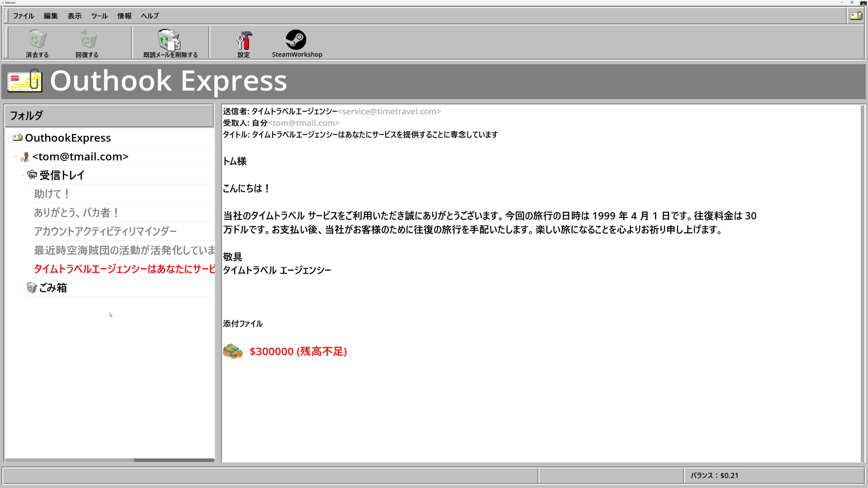Collapse the tom@tmail.com account node
Image resolution: width=868 pixels, height=488 pixels.
point(16,157)
